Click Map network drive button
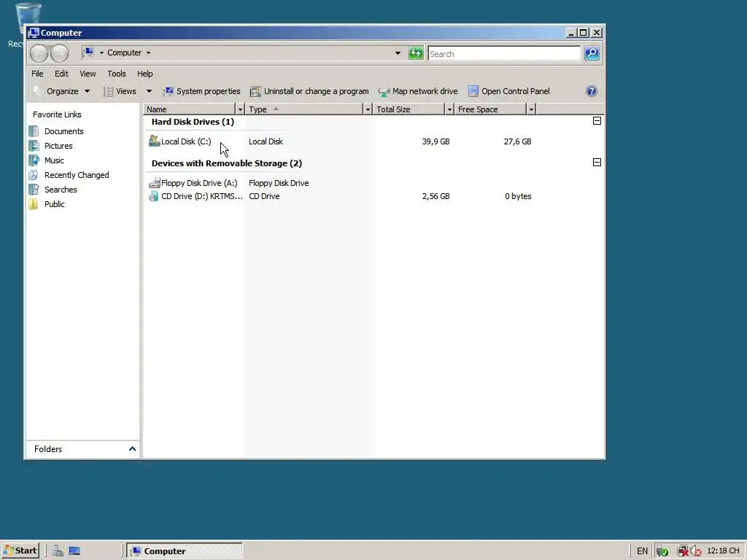 pyautogui.click(x=418, y=91)
